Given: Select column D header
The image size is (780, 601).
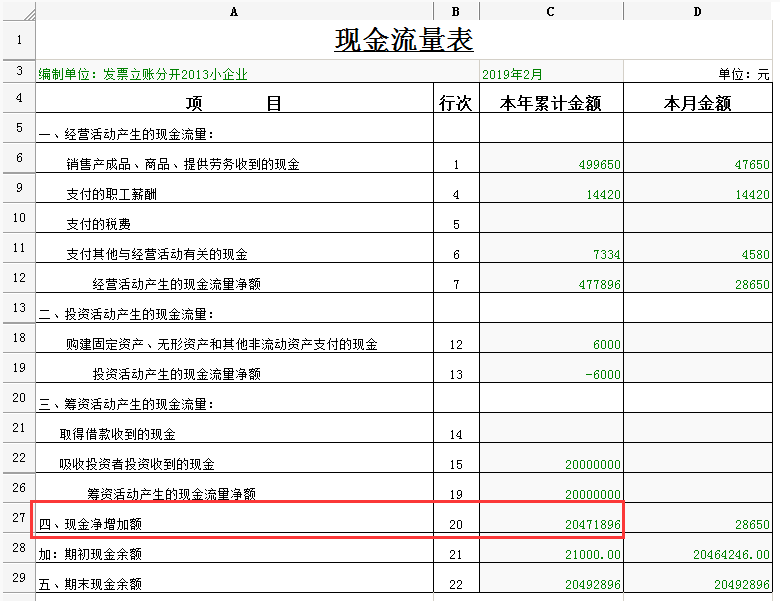Looking at the screenshot, I should click(x=697, y=11).
